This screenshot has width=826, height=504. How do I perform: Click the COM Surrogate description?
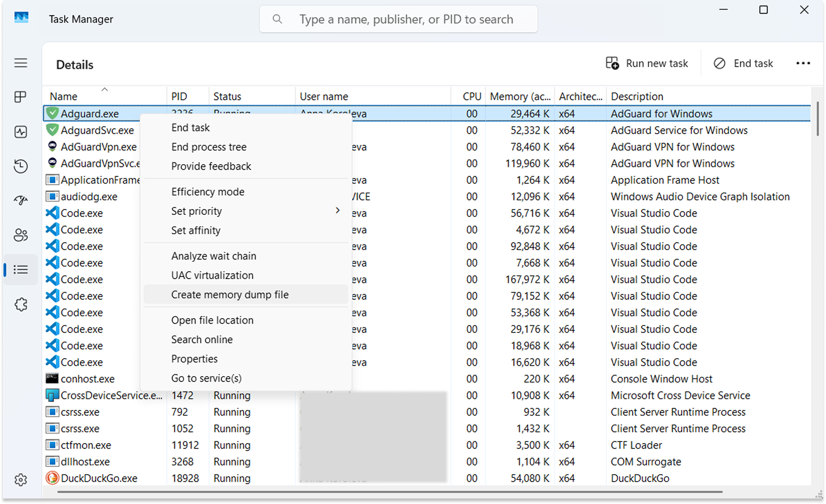(646, 462)
